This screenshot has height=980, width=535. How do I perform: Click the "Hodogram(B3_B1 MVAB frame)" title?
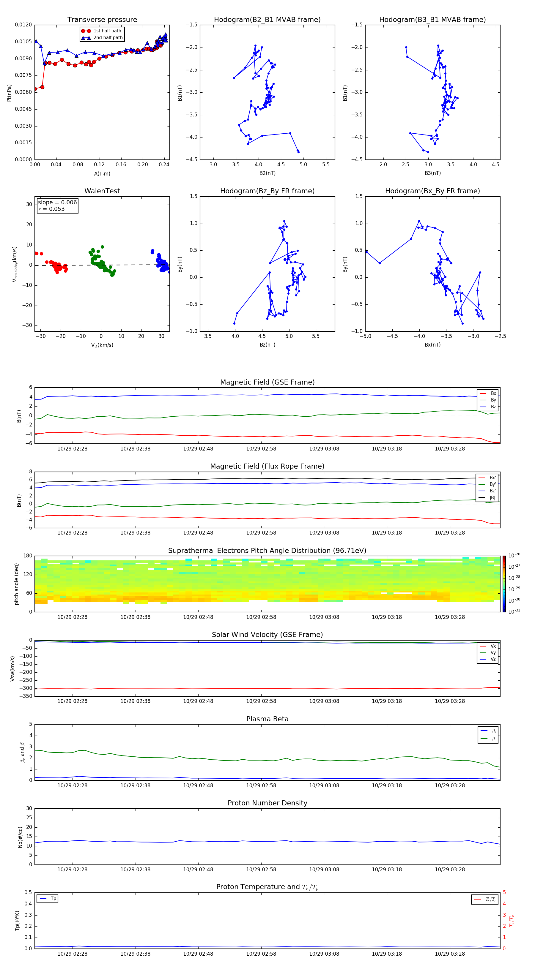pos(432,20)
